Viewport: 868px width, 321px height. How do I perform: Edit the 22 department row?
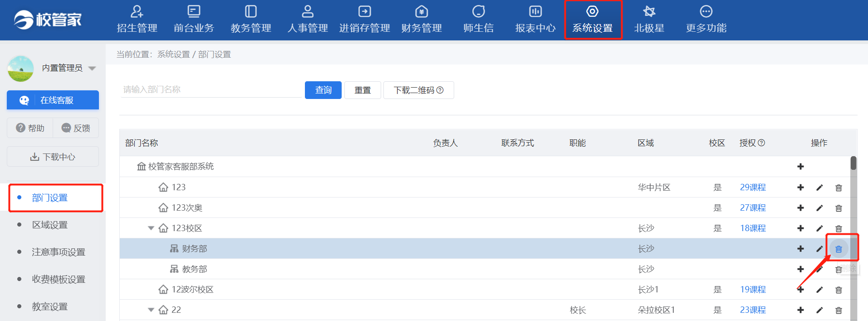pos(819,310)
